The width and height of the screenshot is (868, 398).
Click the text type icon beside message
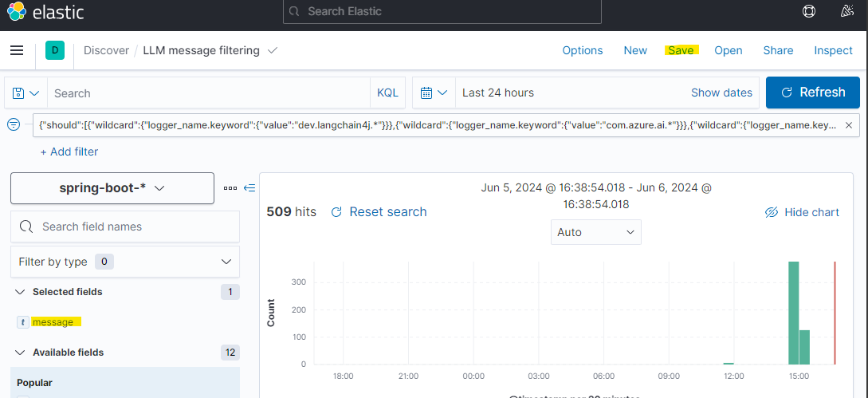[x=23, y=322]
